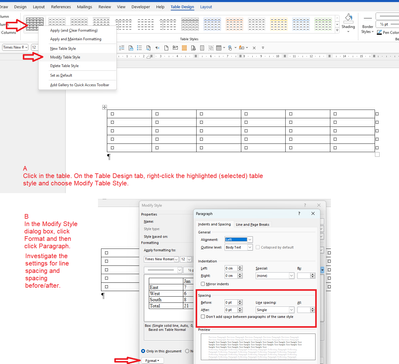Screen dimensions: 399x364
Task: Choose Apply (and Clear Formatting) from context menu
Action: 74,30
